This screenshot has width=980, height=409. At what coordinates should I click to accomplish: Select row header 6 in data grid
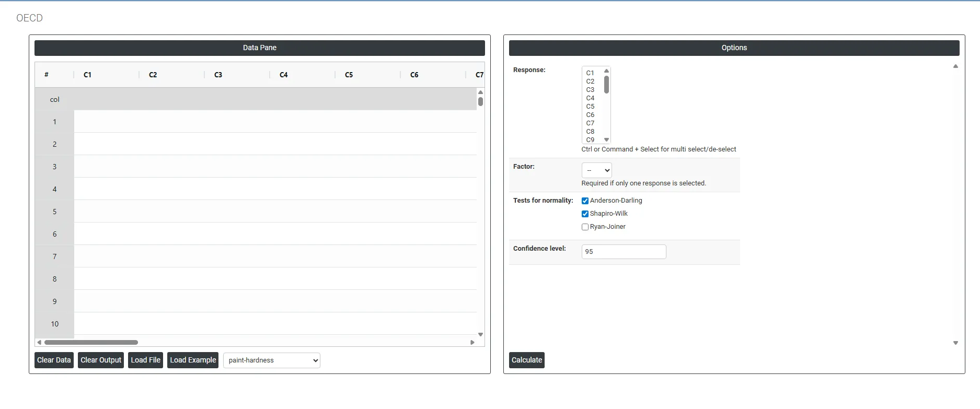54,234
